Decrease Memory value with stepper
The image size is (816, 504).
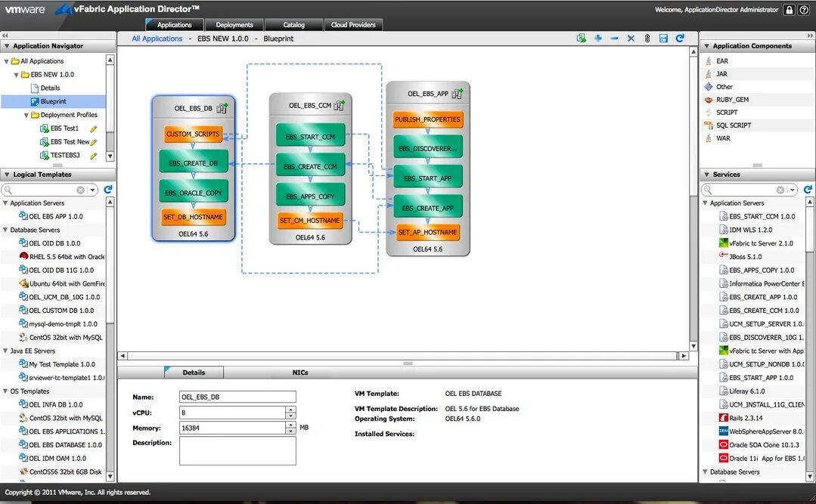[291, 431]
